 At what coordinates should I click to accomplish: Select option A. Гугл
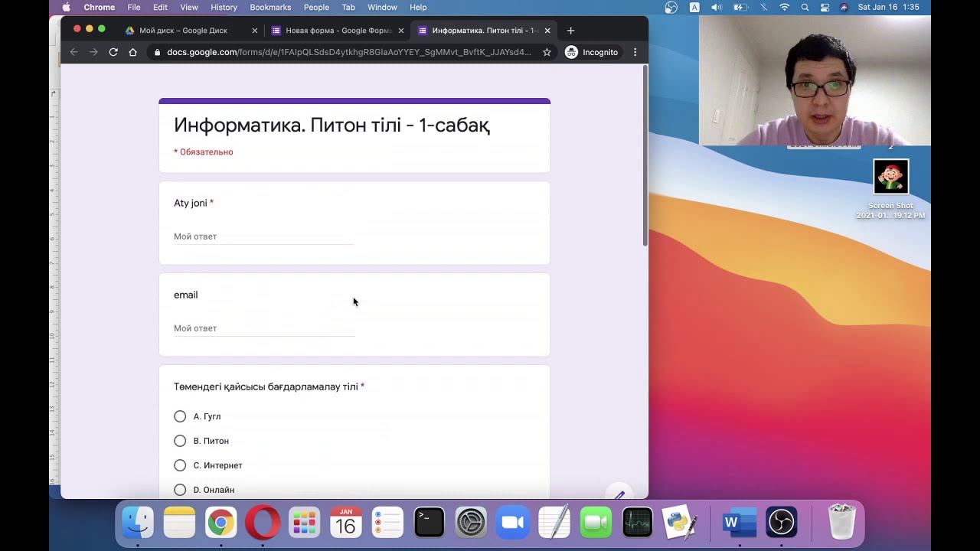180,416
